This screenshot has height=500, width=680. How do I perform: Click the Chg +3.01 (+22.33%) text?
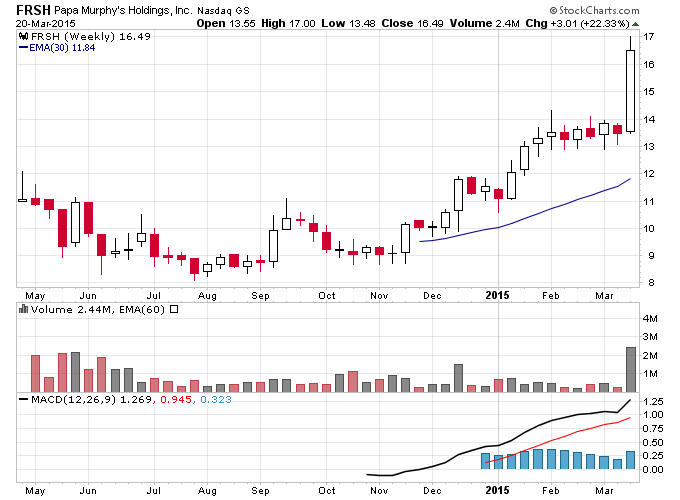(577, 23)
